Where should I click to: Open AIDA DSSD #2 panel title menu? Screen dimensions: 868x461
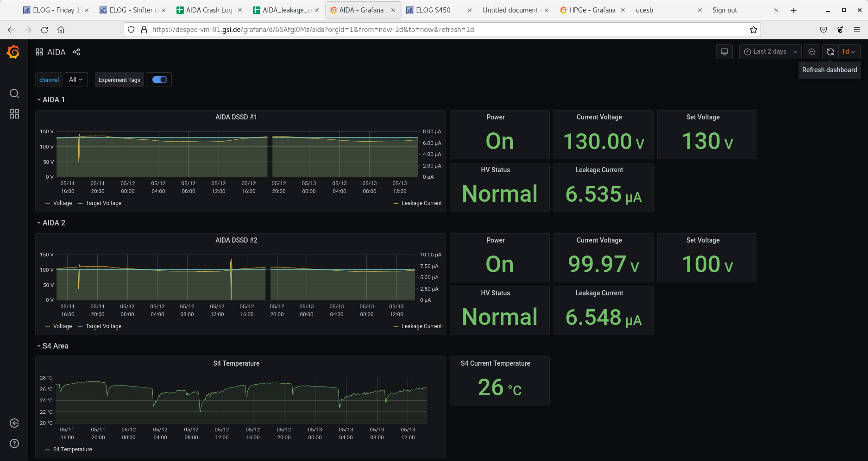(236, 240)
